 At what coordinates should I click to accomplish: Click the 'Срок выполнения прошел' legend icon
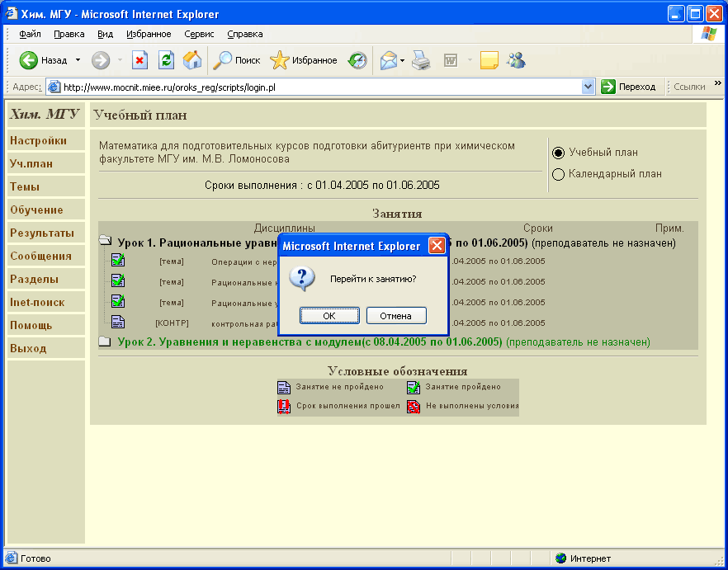(284, 407)
